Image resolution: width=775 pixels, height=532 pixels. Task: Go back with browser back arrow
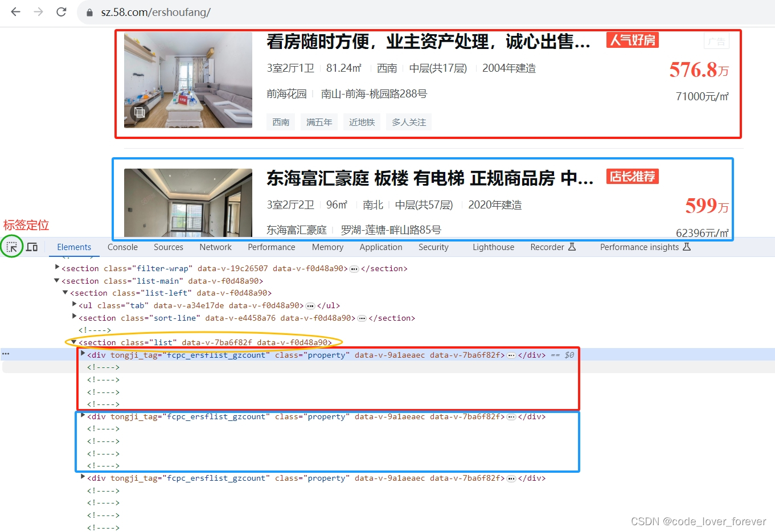click(x=15, y=12)
